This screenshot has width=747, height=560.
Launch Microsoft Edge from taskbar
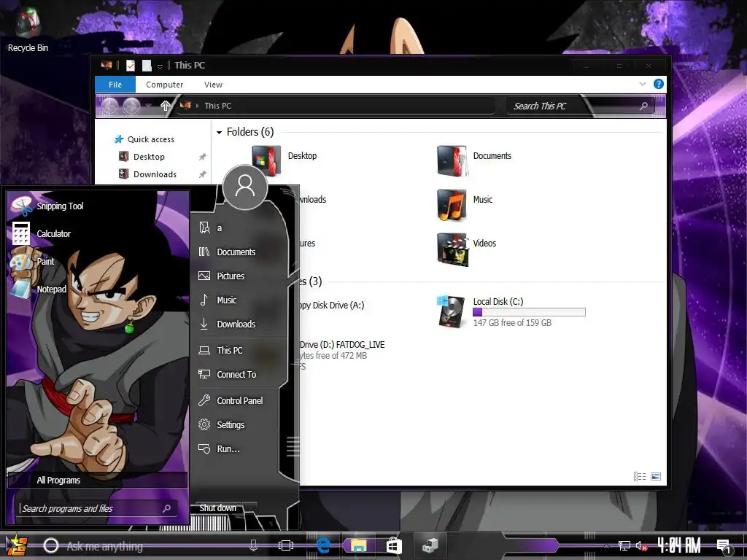[323, 545]
